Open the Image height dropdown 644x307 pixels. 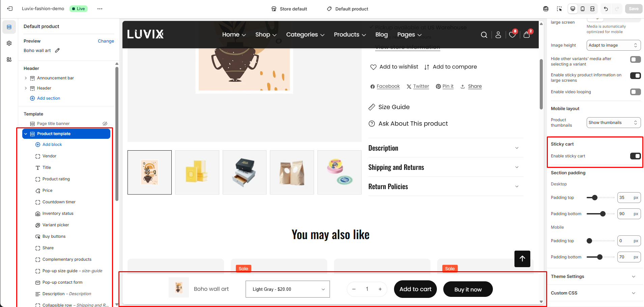[x=613, y=45]
